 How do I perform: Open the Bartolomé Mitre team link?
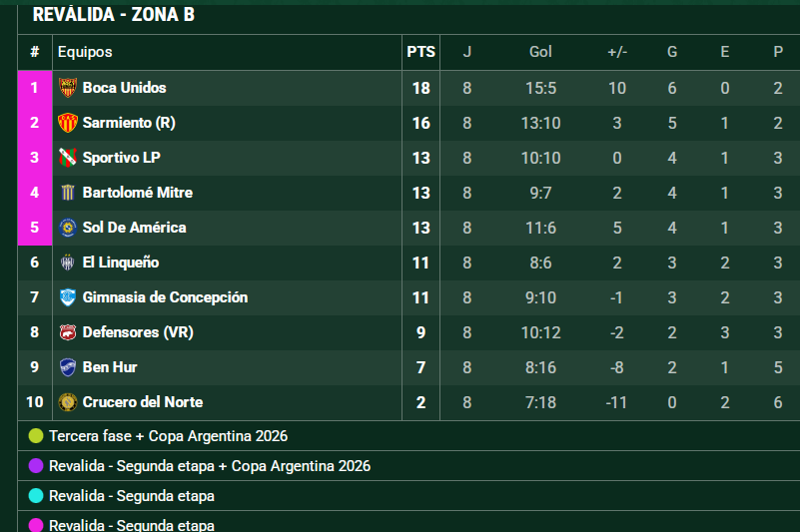[137, 193]
